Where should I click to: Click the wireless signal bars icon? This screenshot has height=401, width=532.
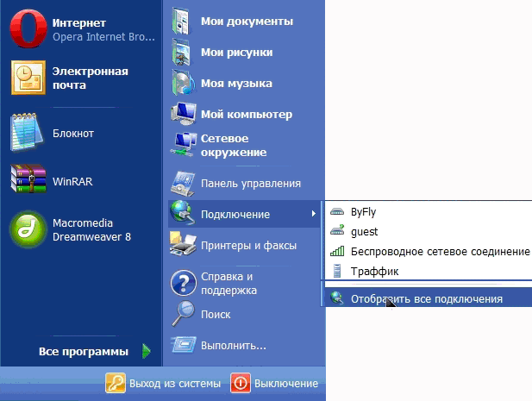click(x=337, y=251)
